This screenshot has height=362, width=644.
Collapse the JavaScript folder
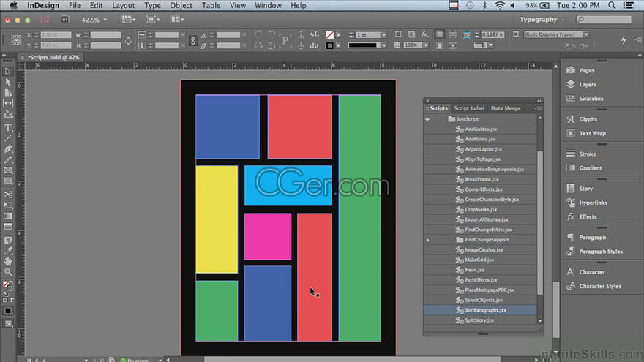click(x=427, y=119)
